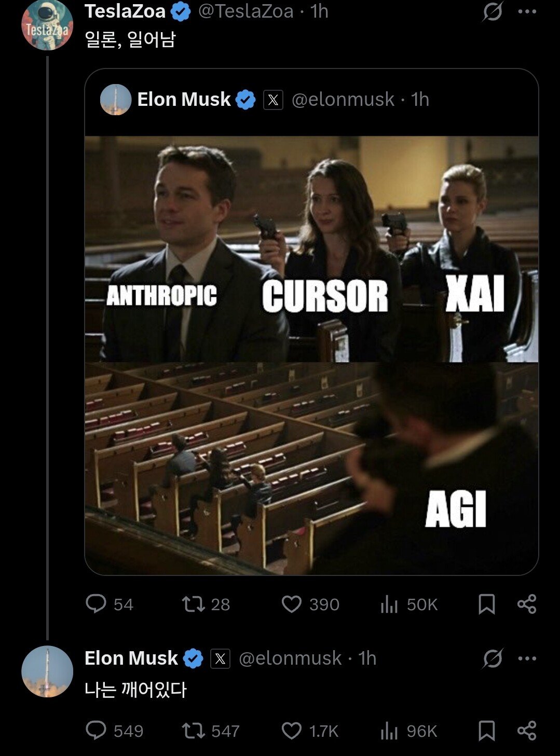Viewport: 560px width, 756px height.
Task: View analytics for the 50K views post
Action: pyautogui.click(x=389, y=604)
